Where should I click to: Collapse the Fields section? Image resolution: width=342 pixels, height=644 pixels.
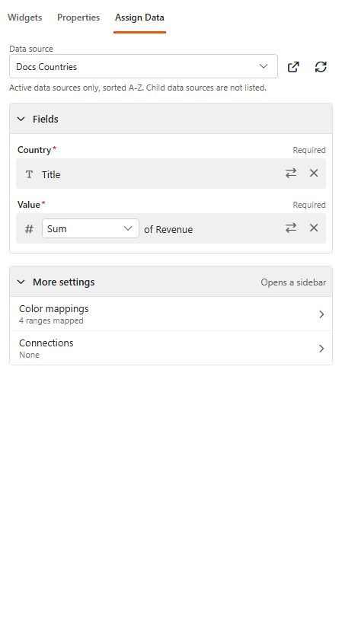[x=21, y=119]
